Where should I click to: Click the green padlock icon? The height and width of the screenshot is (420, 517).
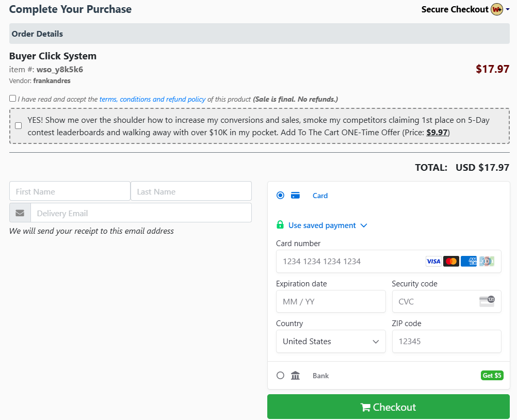pos(280,225)
